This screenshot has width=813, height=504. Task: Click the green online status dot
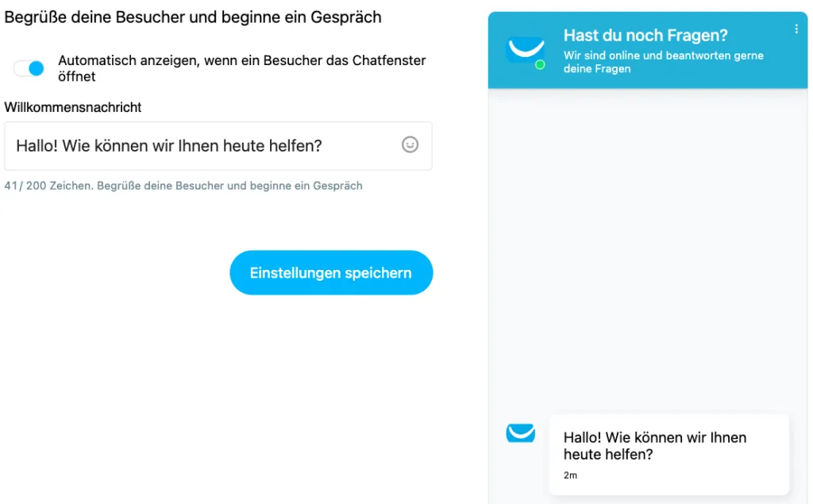tap(540, 65)
